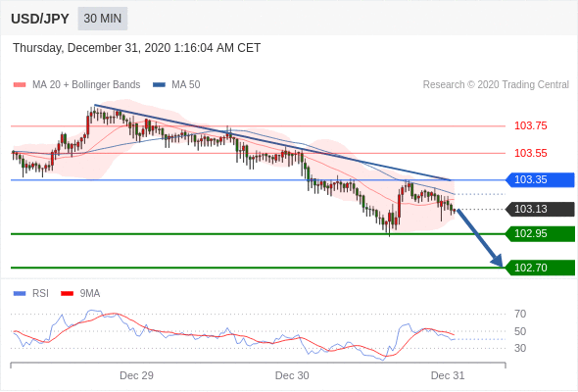
Task: Click the green 102.95 support price tag
Action: 540,234
